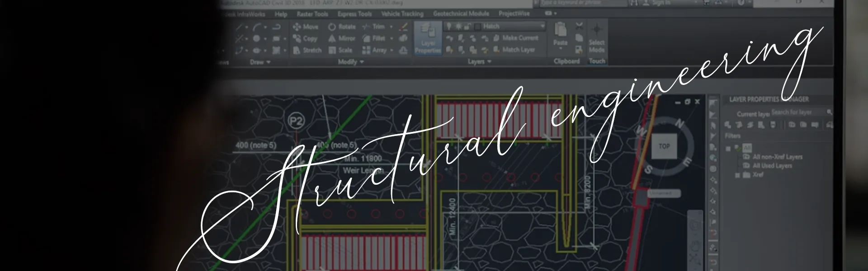Open the Array dropdown arrow
Viewport: 868px width, 271px height.
click(392, 50)
